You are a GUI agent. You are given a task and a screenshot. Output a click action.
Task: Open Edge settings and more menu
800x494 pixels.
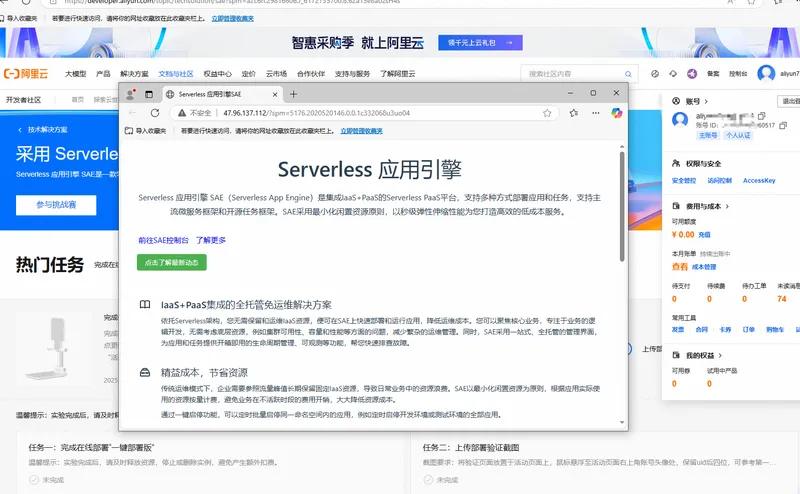pos(595,113)
